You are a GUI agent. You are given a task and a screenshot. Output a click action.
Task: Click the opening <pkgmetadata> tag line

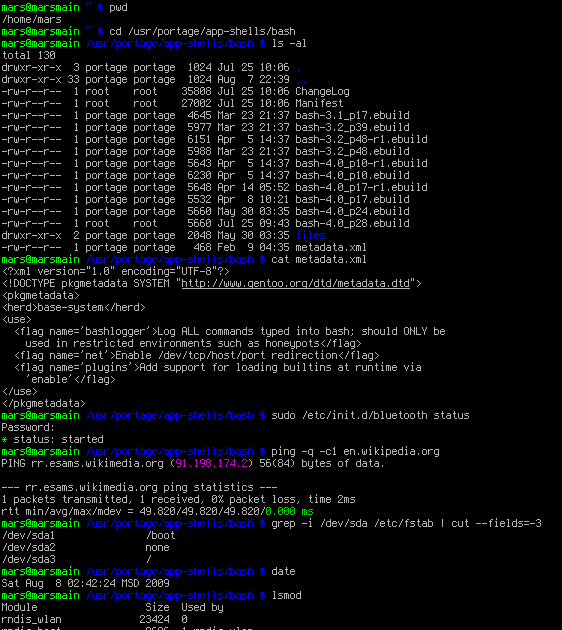(41, 296)
